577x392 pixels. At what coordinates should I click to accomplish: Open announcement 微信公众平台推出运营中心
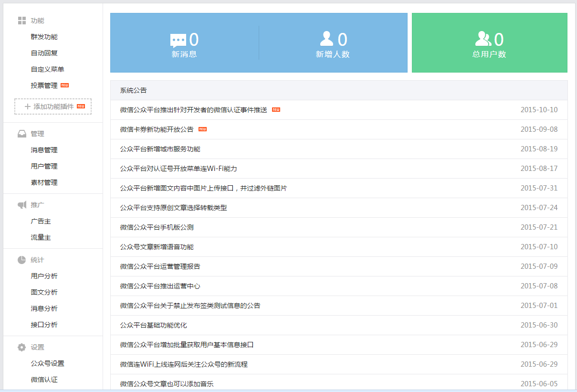(x=160, y=286)
